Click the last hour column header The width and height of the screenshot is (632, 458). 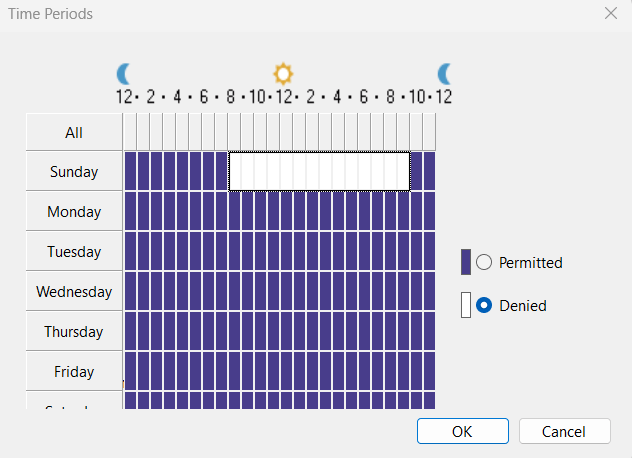pyautogui.click(x=429, y=132)
